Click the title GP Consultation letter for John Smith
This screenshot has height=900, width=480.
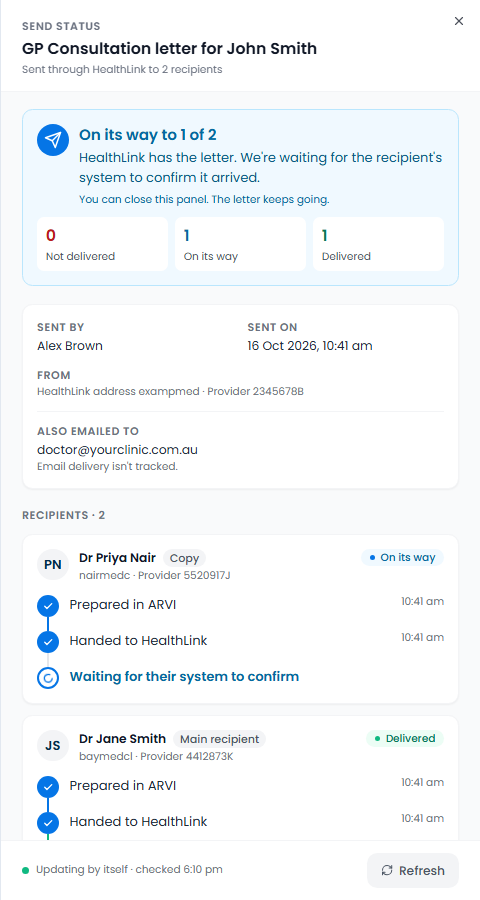169,49
